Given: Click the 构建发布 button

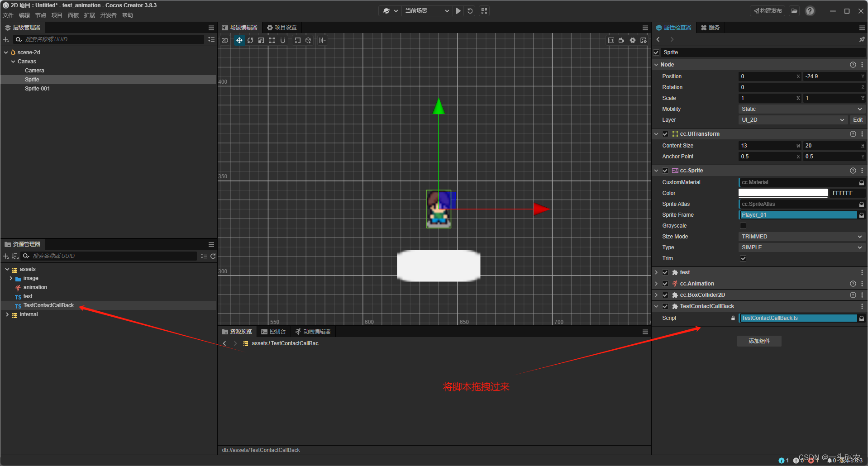Looking at the screenshot, I should click(768, 11).
